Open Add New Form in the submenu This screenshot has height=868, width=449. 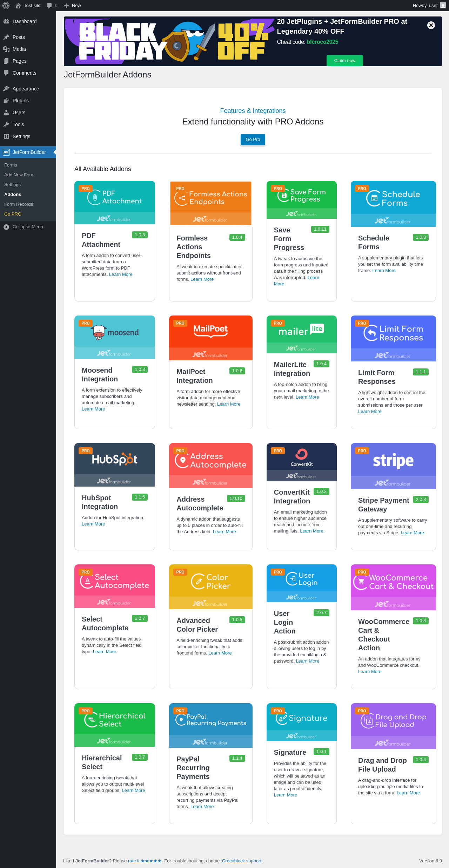click(x=19, y=175)
